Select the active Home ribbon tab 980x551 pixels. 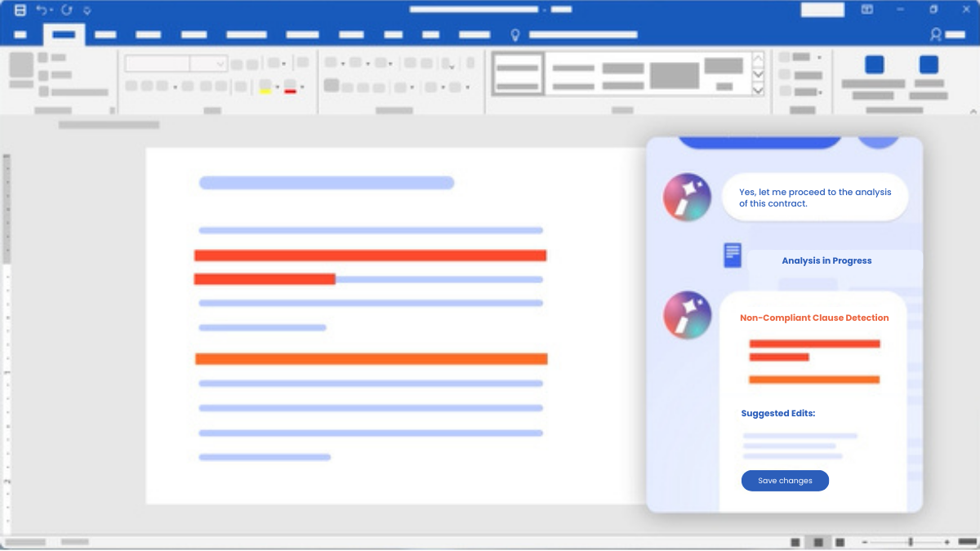pyautogui.click(x=64, y=35)
